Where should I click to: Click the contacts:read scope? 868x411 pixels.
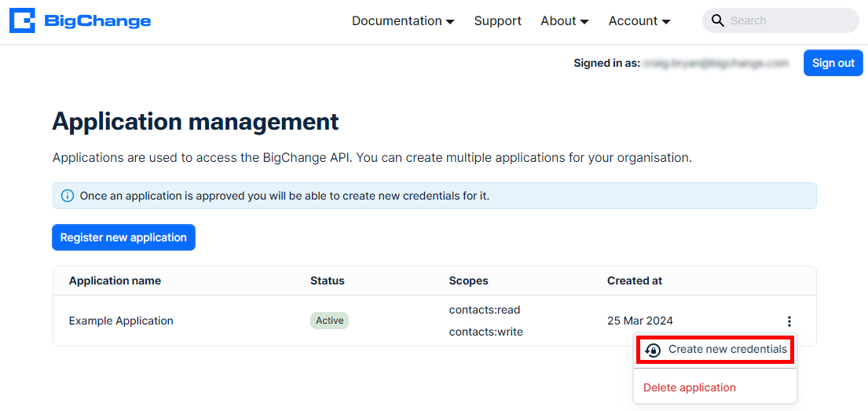click(485, 310)
